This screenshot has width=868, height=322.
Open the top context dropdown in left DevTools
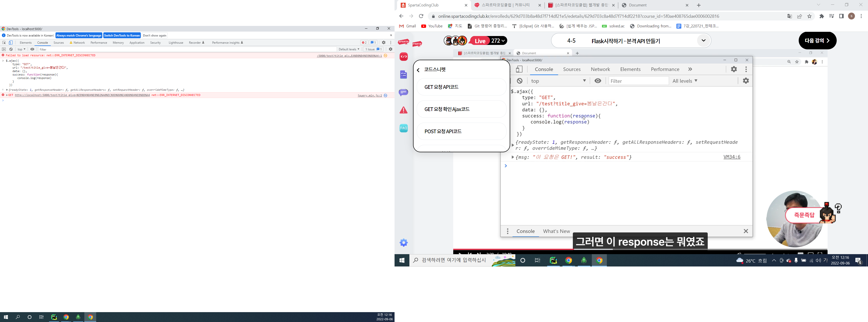click(21, 49)
